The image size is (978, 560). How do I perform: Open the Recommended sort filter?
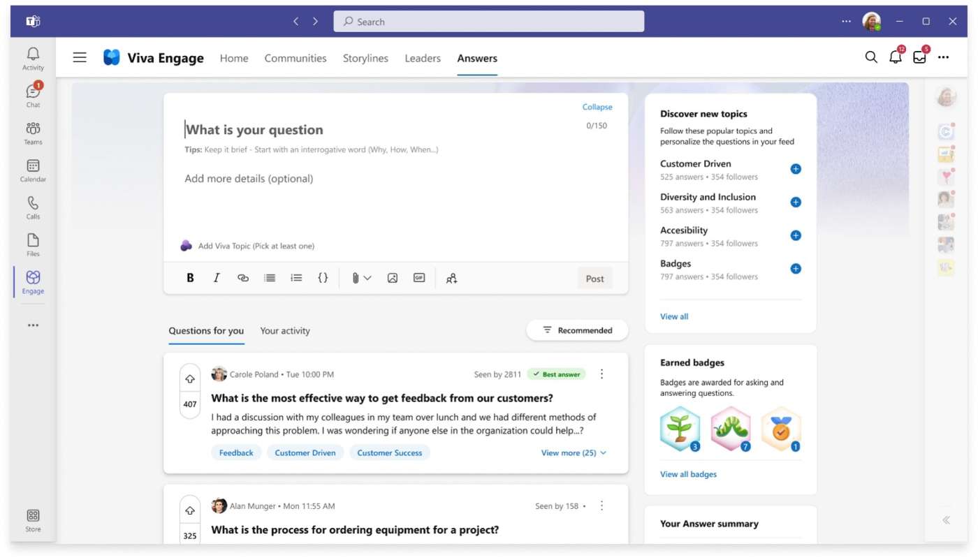(x=577, y=330)
